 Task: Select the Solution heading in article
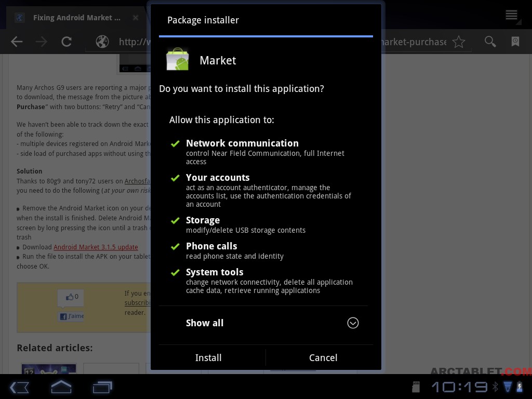30,171
